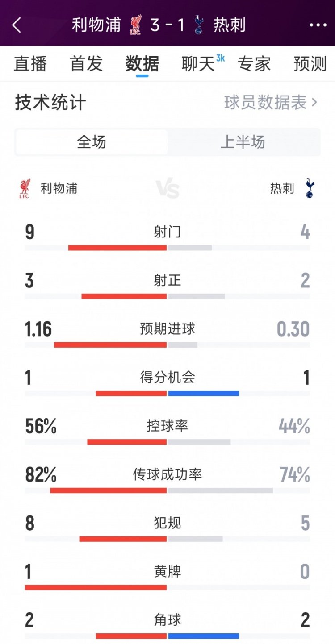335x644 pixels.
Task: Switch to the 首发 lineup tab
Action: [x=86, y=64]
